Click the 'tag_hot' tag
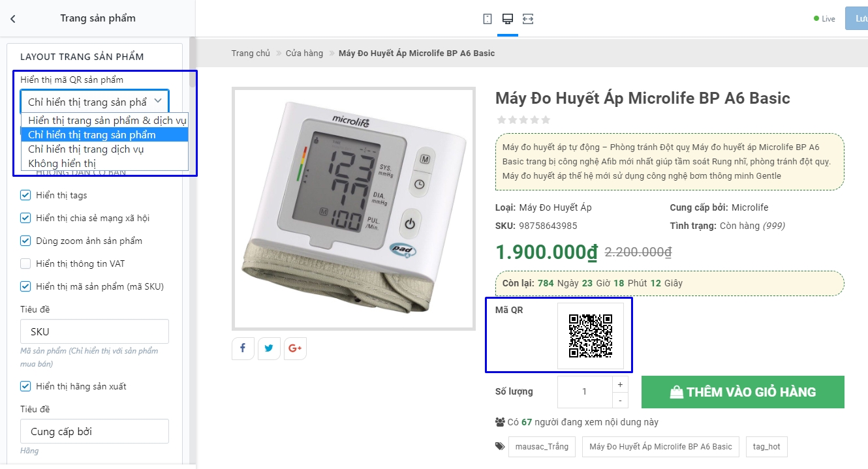Screen dimensions: 868x469 coord(766,447)
